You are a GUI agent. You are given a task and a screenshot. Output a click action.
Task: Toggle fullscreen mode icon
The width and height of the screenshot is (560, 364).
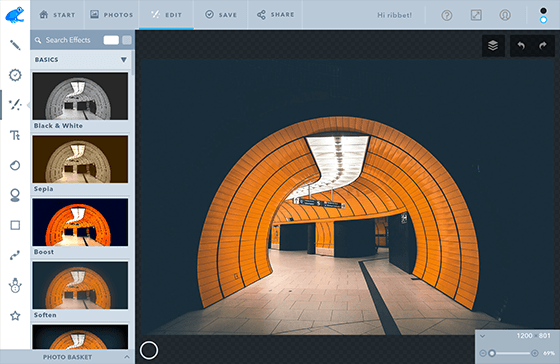point(476,15)
